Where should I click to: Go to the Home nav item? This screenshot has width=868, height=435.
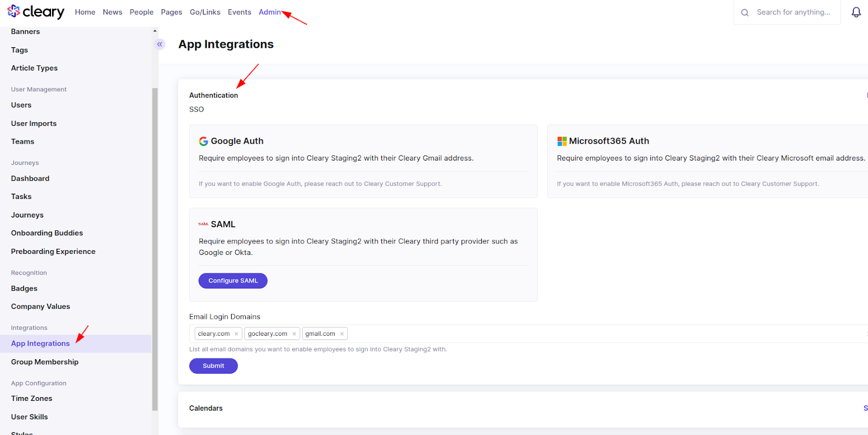pos(85,12)
